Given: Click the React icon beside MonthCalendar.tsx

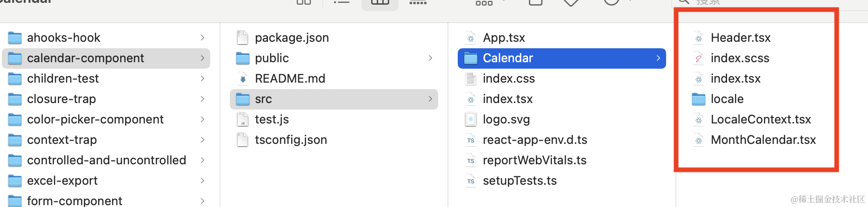Looking at the screenshot, I should point(699,140).
